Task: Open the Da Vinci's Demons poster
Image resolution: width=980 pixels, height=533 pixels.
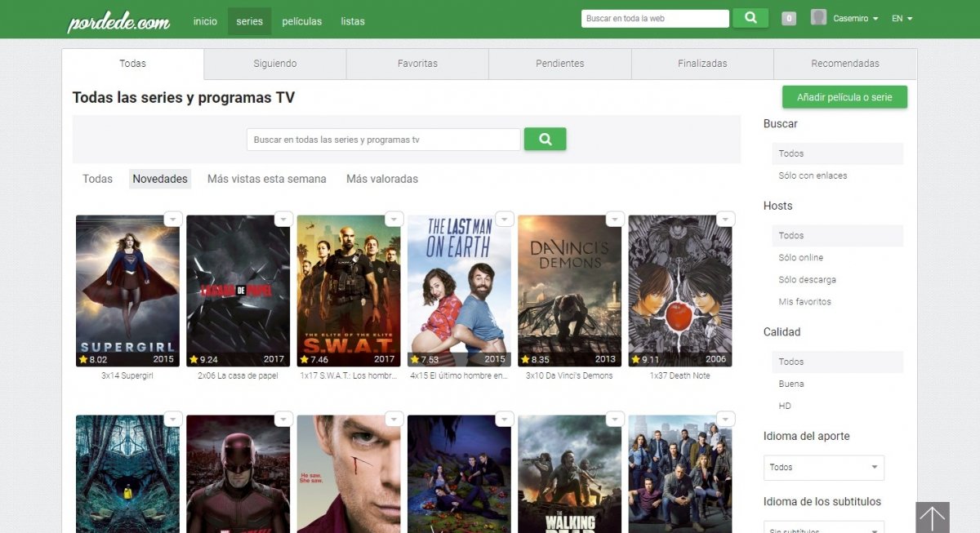Action: pyautogui.click(x=569, y=291)
